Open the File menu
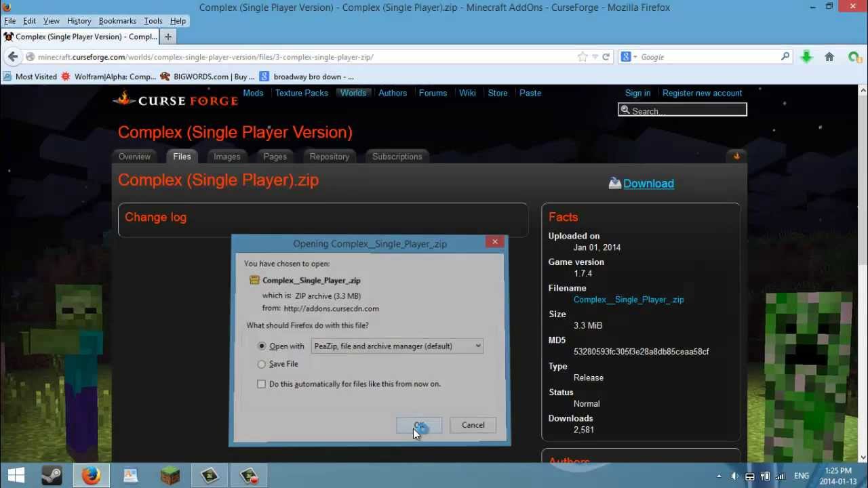The image size is (868, 488). 9,21
